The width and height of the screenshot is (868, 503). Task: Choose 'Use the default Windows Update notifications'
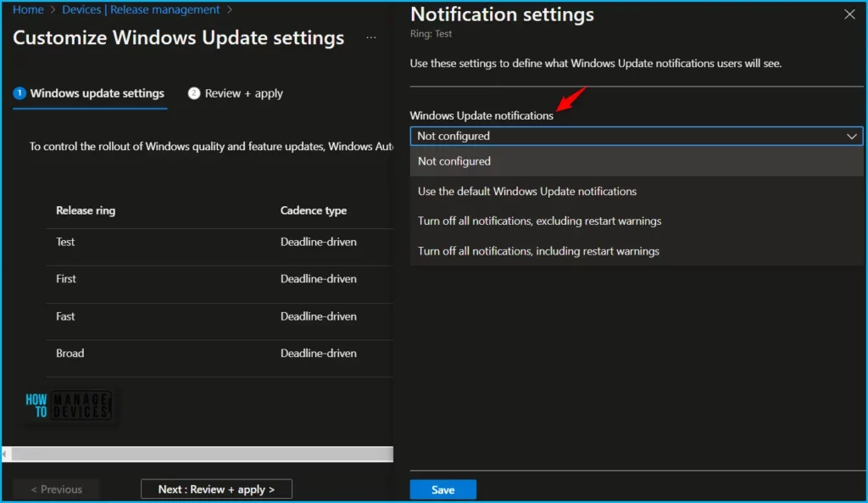[636, 191]
